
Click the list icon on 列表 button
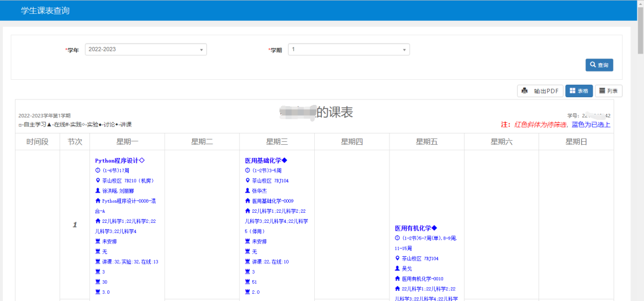(602, 91)
